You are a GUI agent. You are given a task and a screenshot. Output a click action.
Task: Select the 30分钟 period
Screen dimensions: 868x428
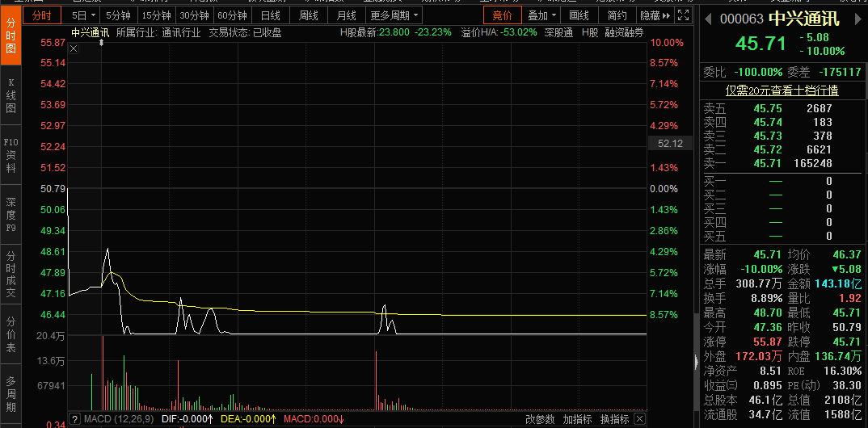tap(194, 15)
